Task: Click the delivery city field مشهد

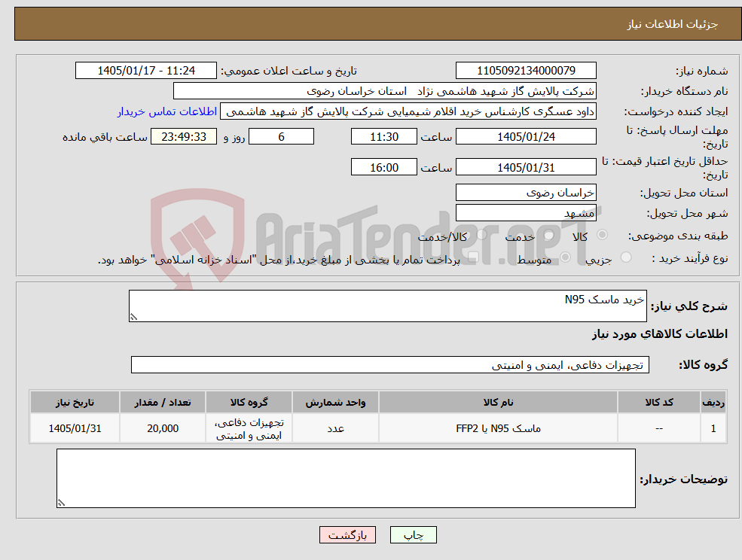Action: click(526, 213)
